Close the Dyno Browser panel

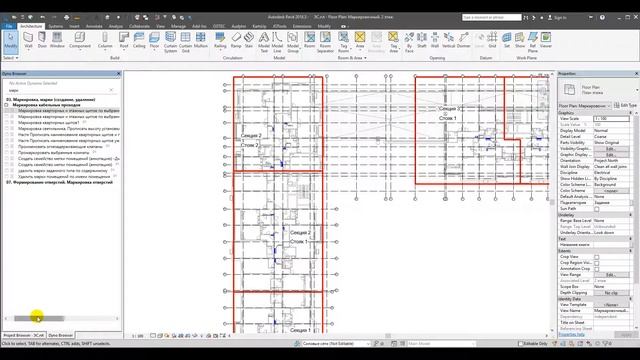119,73
